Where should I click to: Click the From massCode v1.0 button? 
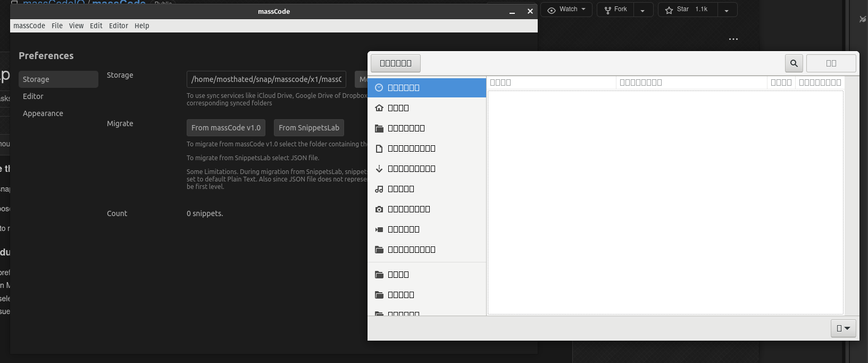click(226, 128)
